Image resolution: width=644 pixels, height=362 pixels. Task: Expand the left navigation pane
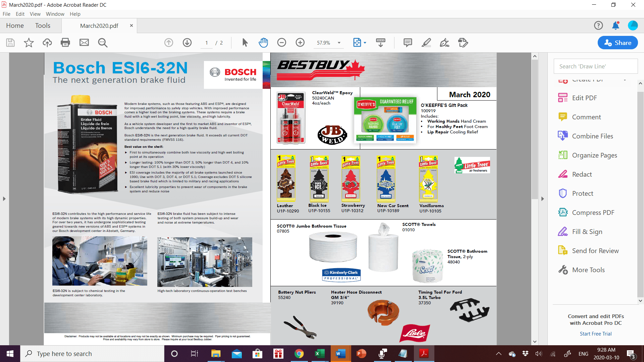click(4, 199)
